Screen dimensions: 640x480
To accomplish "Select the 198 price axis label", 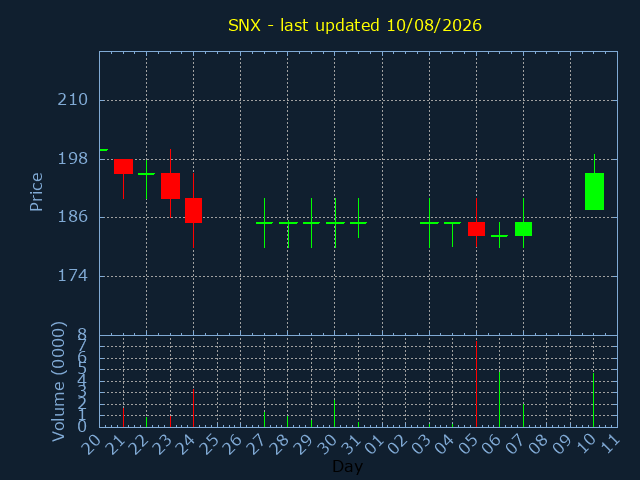I will click(x=73, y=158).
